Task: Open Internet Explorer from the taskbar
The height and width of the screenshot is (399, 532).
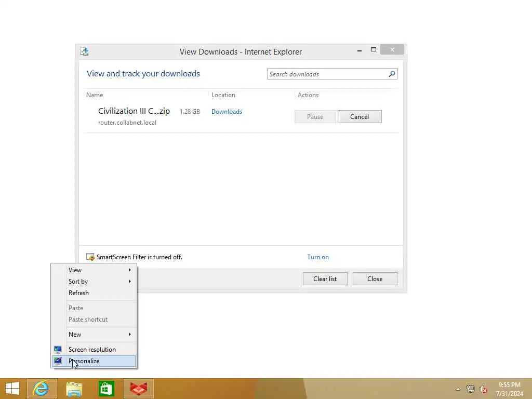Action: click(41, 389)
